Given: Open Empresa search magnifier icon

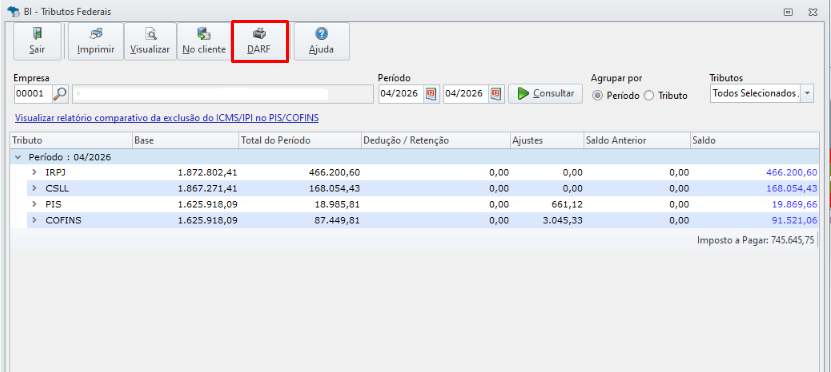Looking at the screenshot, I should (x=60, y=94).
